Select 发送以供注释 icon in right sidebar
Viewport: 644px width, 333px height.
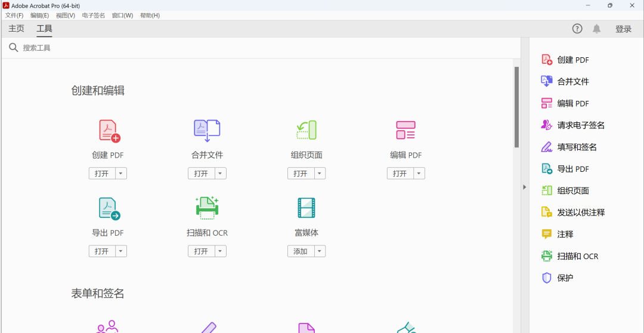547,212
